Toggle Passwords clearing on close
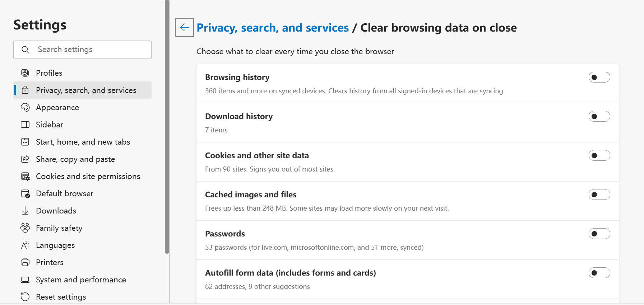Image resolution: width=644 pixels, height=305 pixels. (599, 234)
